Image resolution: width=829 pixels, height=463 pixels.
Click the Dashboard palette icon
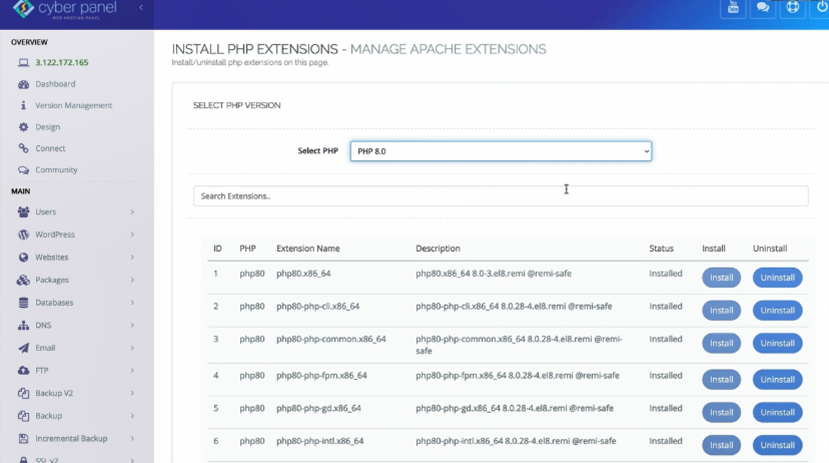pos(23,84)
